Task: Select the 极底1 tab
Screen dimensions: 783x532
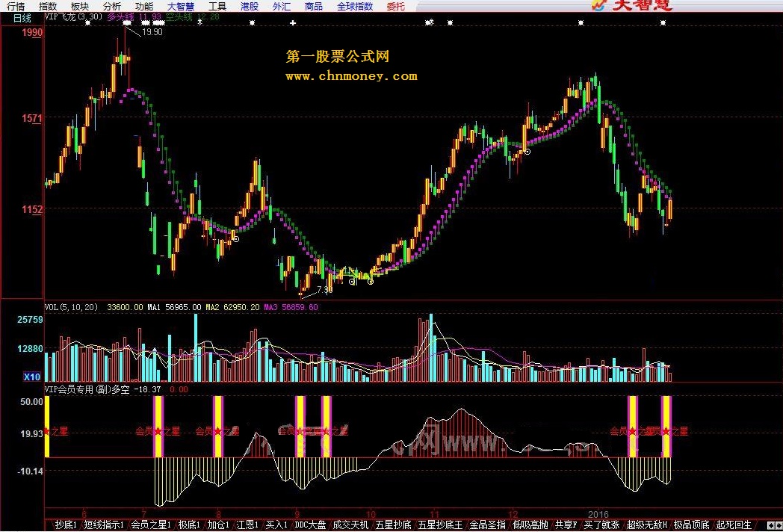Action: coord(189,525)
